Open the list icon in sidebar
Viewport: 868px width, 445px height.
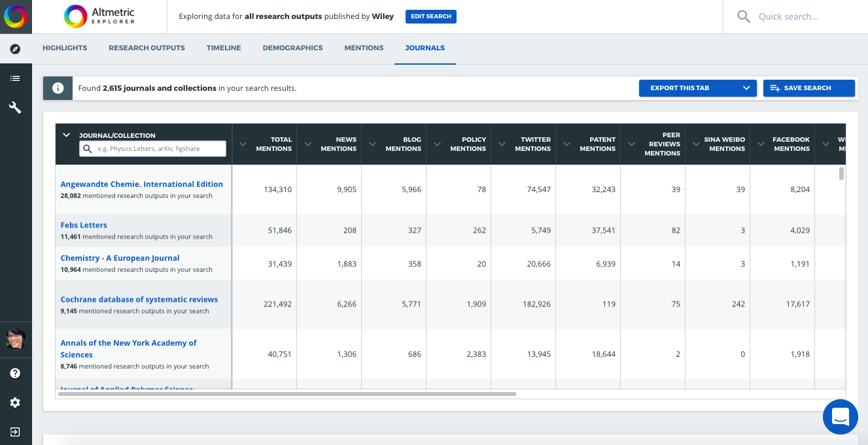click(x=15, y=78)
